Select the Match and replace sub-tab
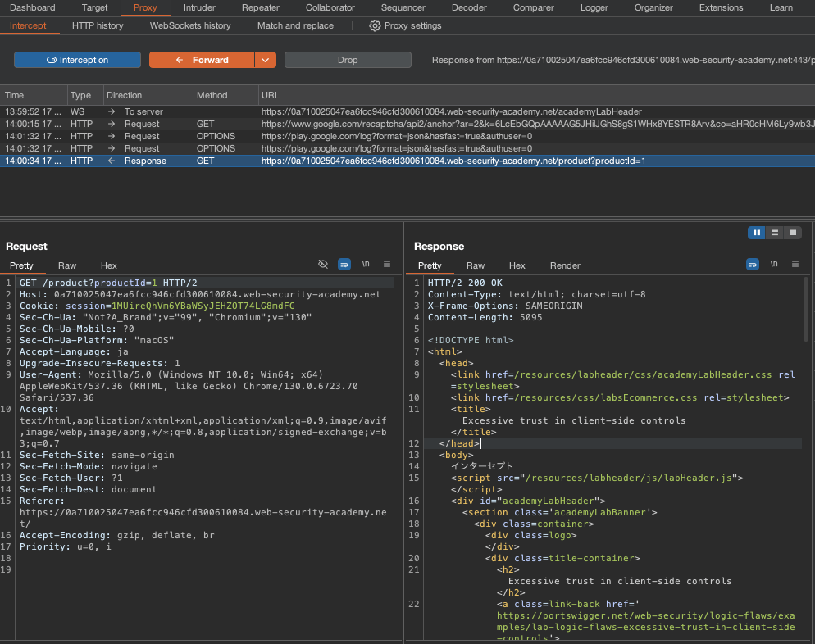The image size is (815, 644). (295, 25)
